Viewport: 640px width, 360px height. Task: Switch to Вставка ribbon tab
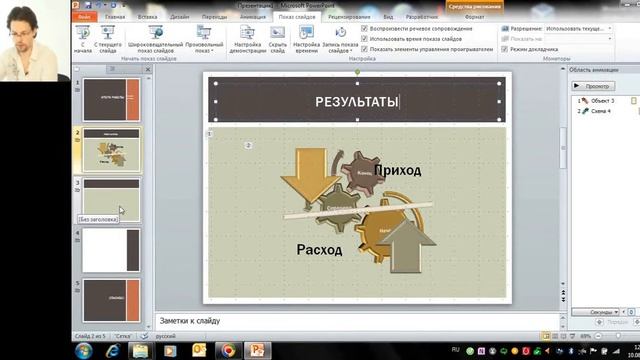point(147,17)
